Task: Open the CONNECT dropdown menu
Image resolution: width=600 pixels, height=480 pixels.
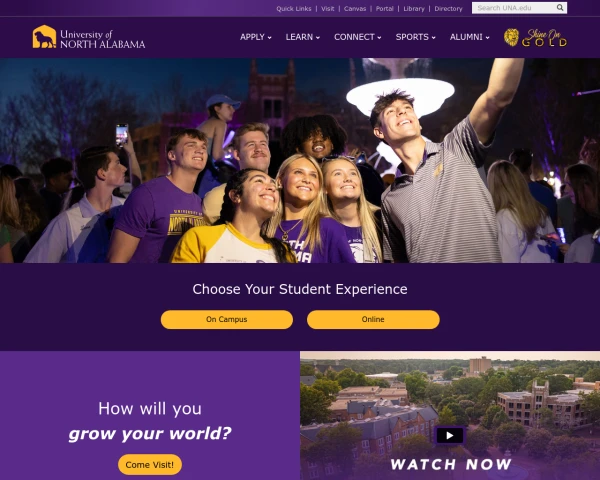Action: pyautogui.click(x=357, y=37)
